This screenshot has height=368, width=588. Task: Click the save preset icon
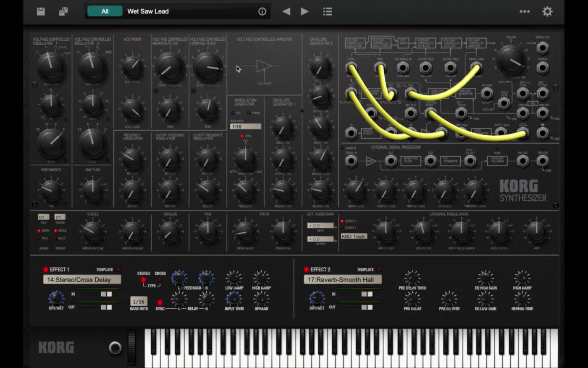coord(41,11)
